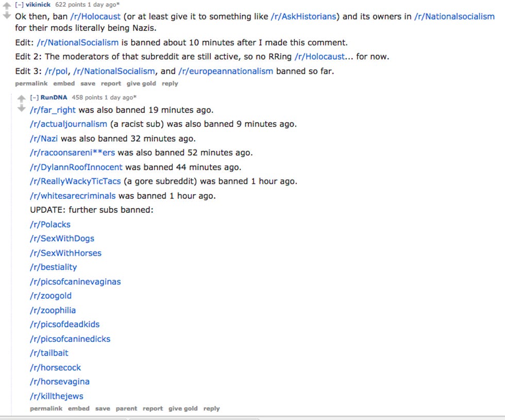This screenshot has height=420, width=505.
Task: Report vikinick's comment
Action: coord(111,83)
